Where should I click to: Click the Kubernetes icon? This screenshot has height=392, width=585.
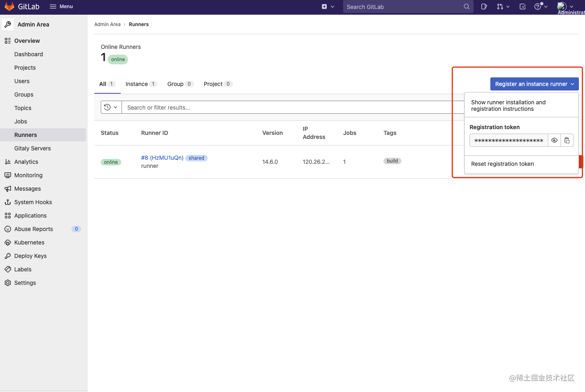[8, 242]
